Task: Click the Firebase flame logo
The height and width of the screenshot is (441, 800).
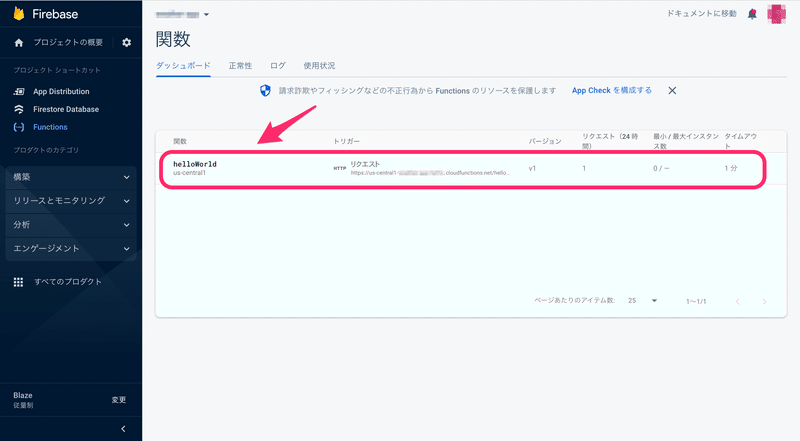Action: 19,14
